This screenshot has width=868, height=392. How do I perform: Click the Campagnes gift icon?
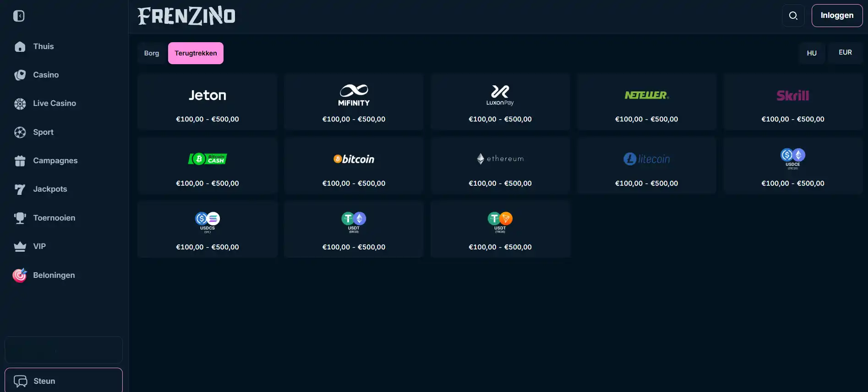20,160
